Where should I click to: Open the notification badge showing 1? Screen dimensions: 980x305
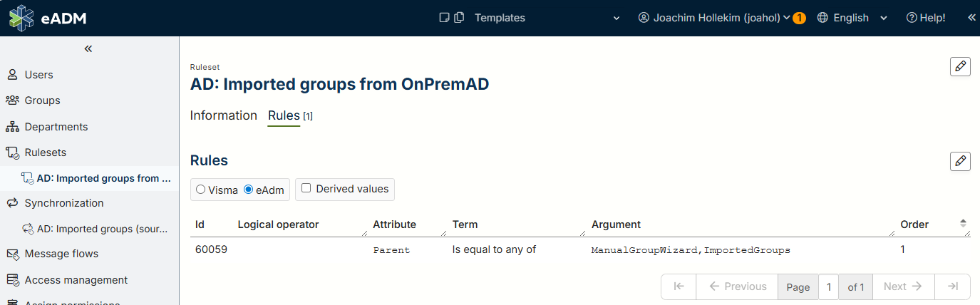(799, 18)
